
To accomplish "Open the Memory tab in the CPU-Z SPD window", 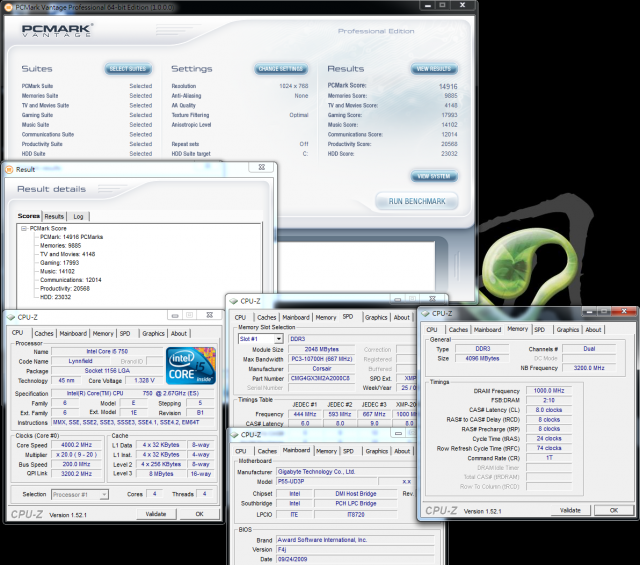I will (x=326, y=318).
